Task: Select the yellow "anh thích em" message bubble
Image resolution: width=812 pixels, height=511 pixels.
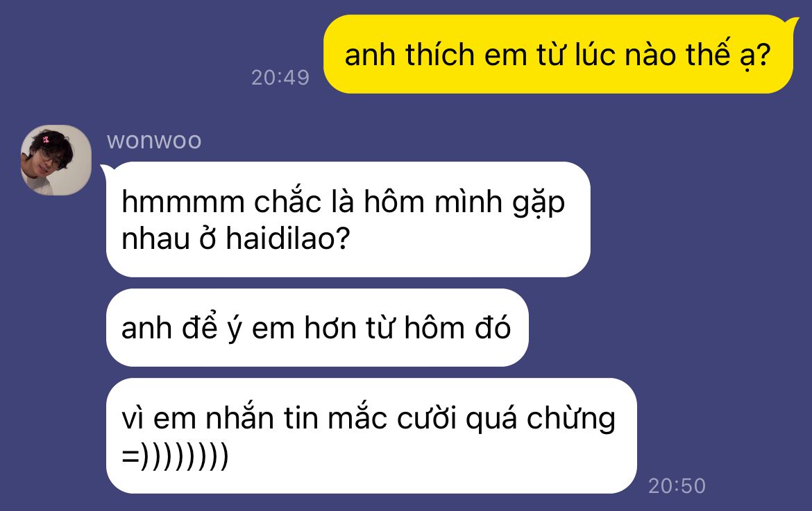Action: 558,54
